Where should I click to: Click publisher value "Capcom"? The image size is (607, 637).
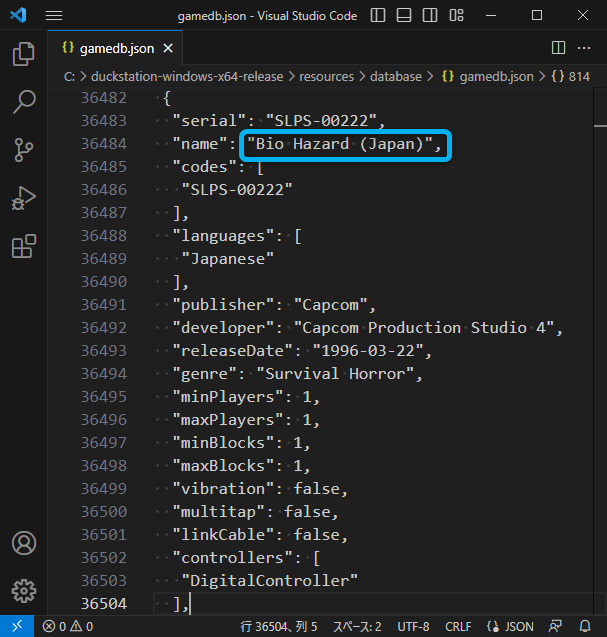[330, 305]
